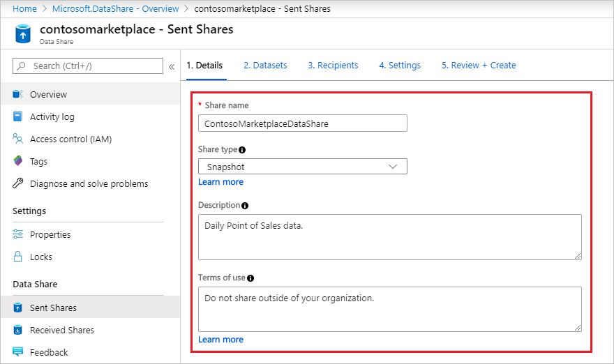Click info icon beside Terms of use
Screen dimensions: 614x364
[x=250, y=278]
